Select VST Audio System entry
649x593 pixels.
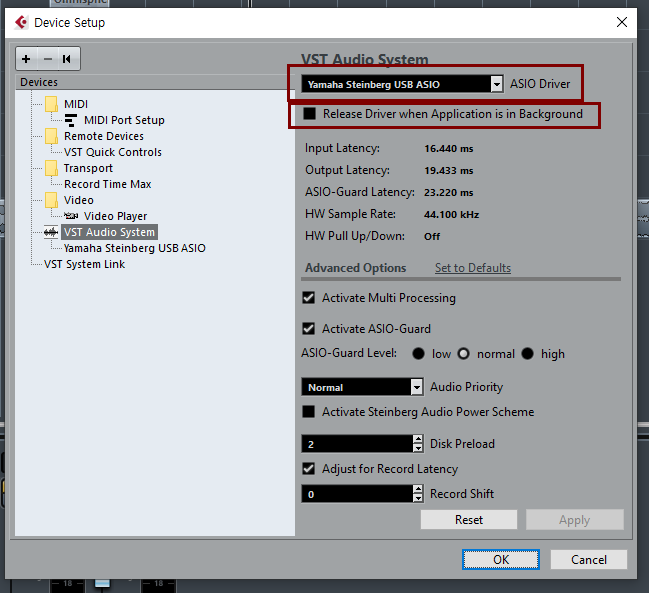[x=109, y=232]
